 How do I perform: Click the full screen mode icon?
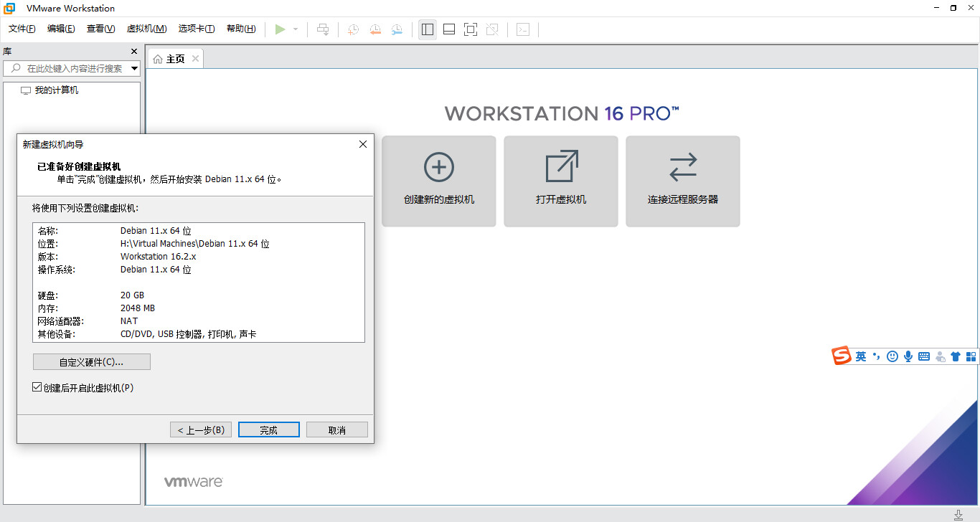point(471,29)
